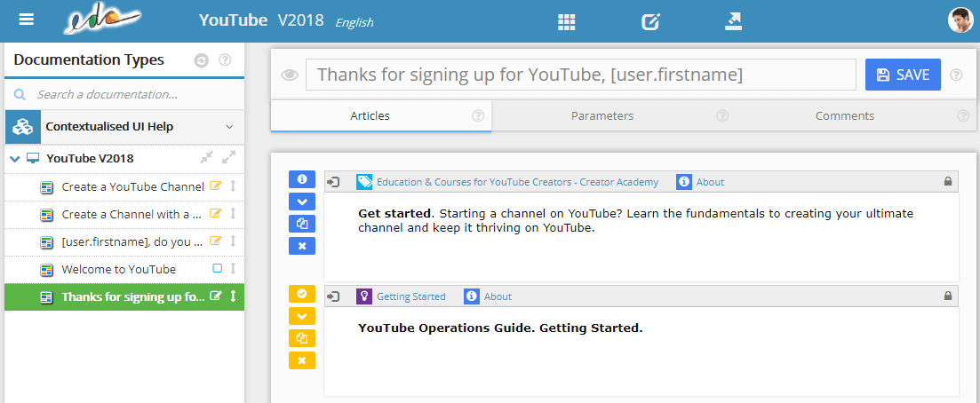Click lock icon on Creator Academy article
Screen dimensions: 980x403
coord(948,182)
